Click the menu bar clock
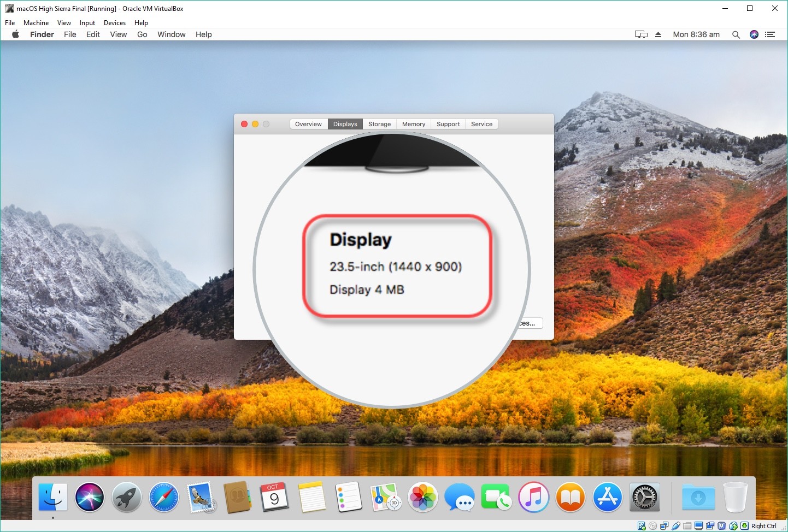The image size is (788, 532). (696, 34)
